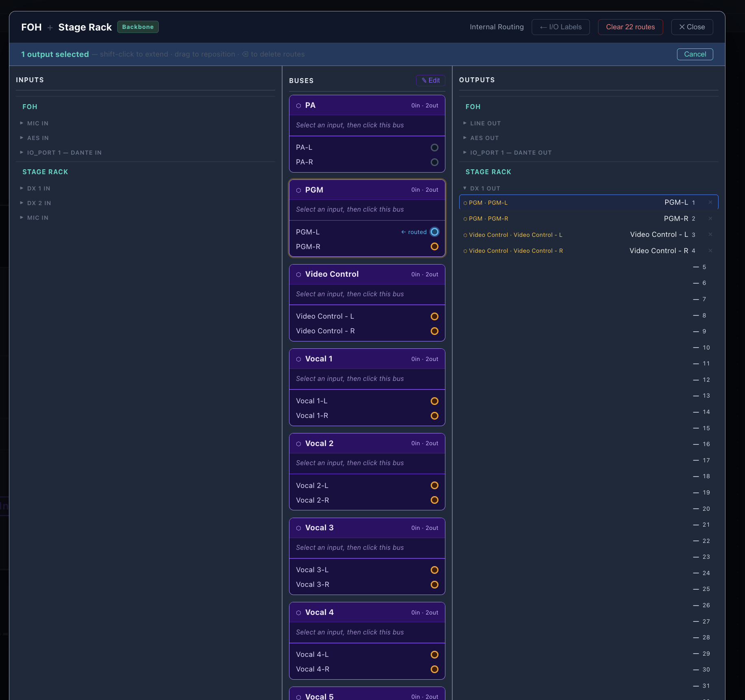Select the Vocal 2-R node
The height and width of the screenshot is (700, 745).
point(434,500)
